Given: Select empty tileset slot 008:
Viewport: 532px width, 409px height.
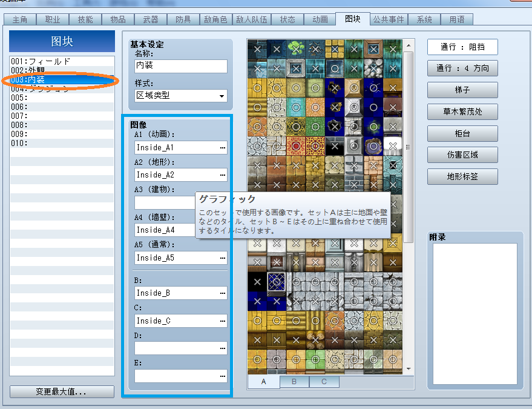Looking at the screenshot, I should click(x=62, y=125).
